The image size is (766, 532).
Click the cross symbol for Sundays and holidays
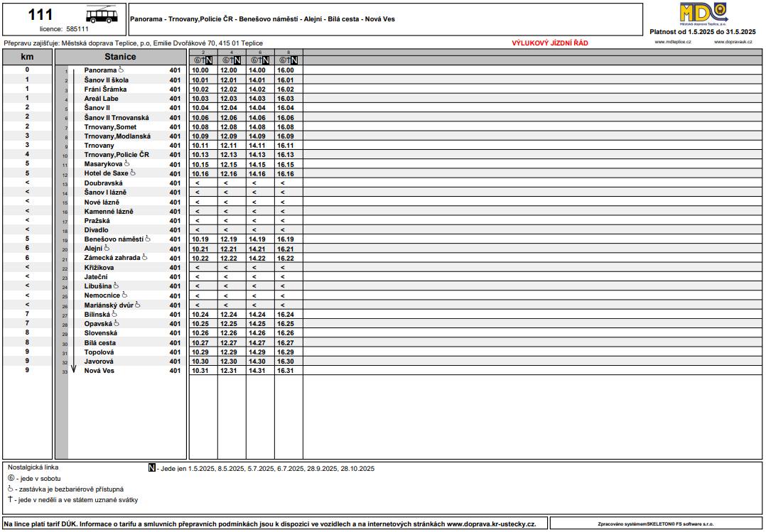(x=11, y=499)
